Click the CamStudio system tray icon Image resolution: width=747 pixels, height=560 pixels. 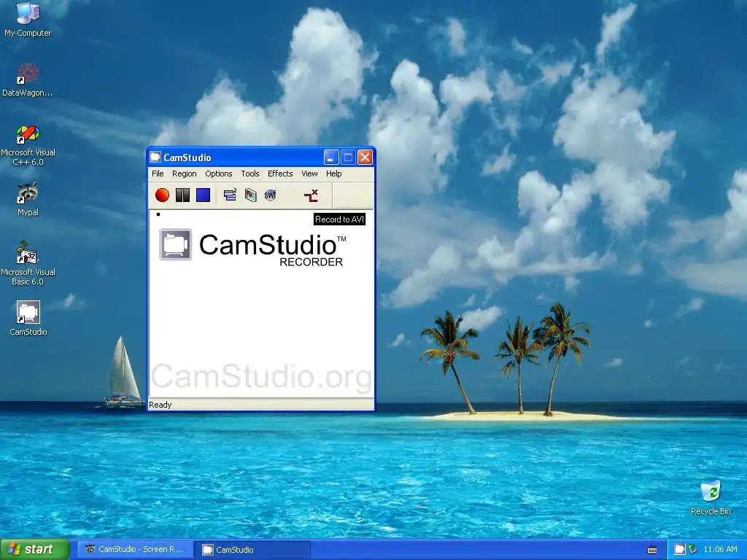click(680, 550)
